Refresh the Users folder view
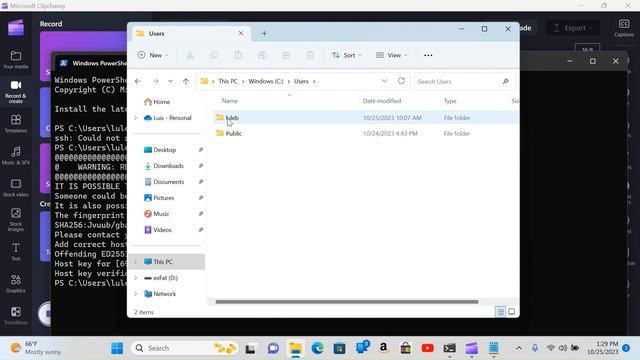The height and width of the screenshot is (360, 640). 401,81
